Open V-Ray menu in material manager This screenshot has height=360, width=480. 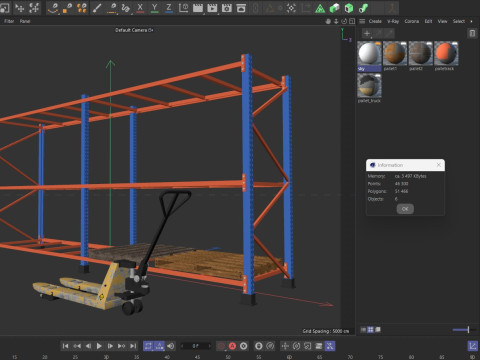[x=393, y=21]
